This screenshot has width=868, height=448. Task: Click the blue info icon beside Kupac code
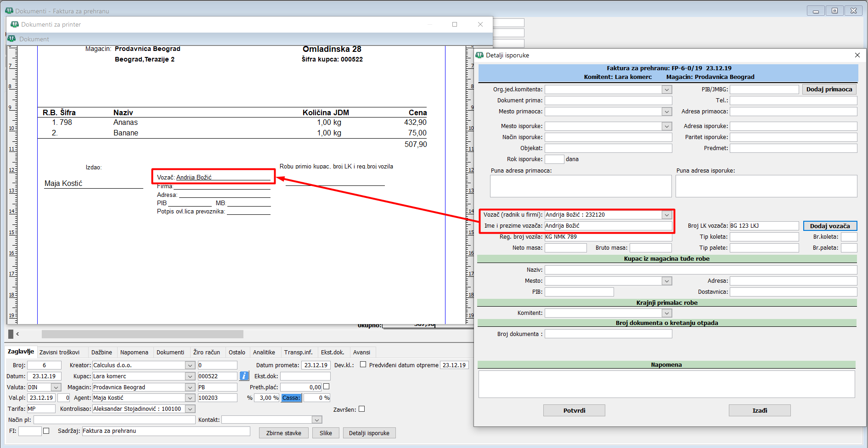click(x=244, y=376)
